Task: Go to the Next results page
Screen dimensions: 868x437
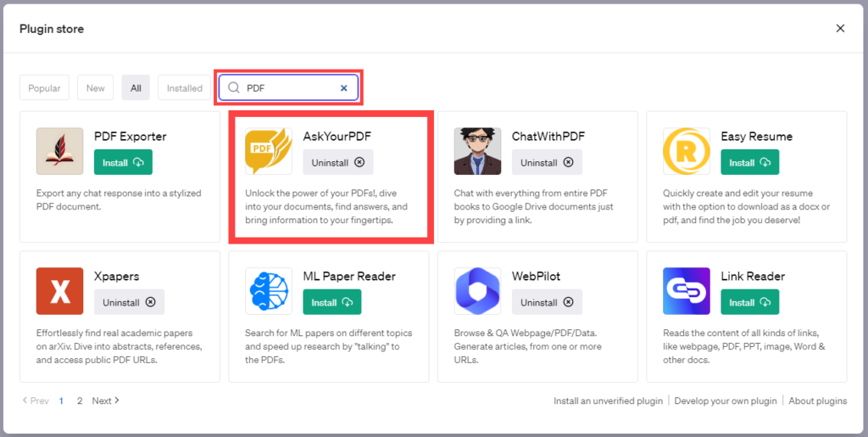Action: [106, 401]
